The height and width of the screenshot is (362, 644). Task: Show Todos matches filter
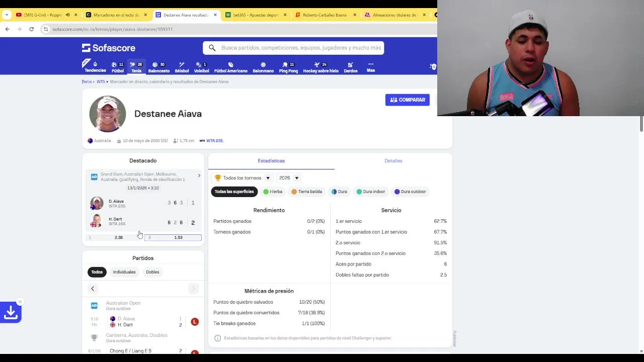coord(97,272)
